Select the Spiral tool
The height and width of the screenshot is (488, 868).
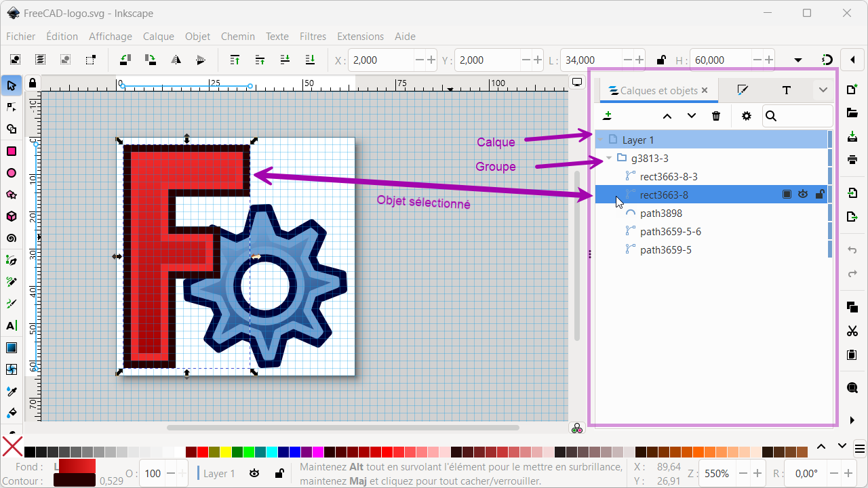(12, 238)
